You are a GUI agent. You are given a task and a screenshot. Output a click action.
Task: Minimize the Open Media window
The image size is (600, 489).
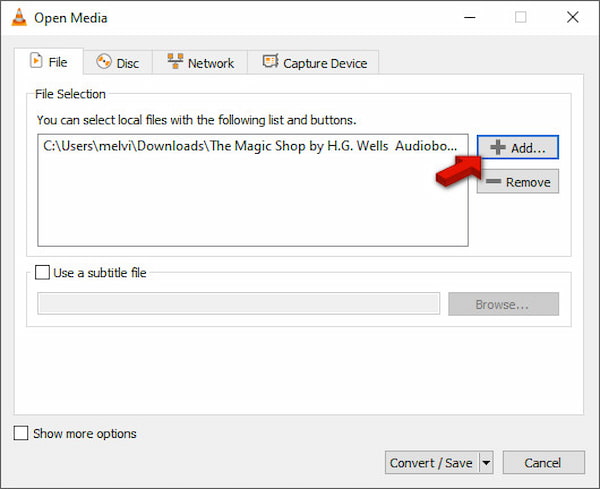470,17
